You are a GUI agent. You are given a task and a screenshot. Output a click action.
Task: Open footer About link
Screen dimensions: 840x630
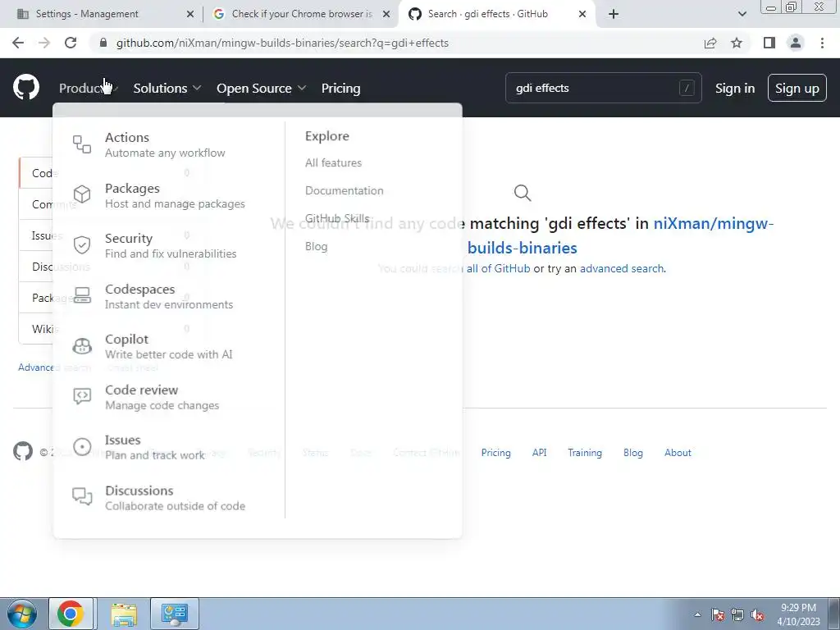(678, 453)
